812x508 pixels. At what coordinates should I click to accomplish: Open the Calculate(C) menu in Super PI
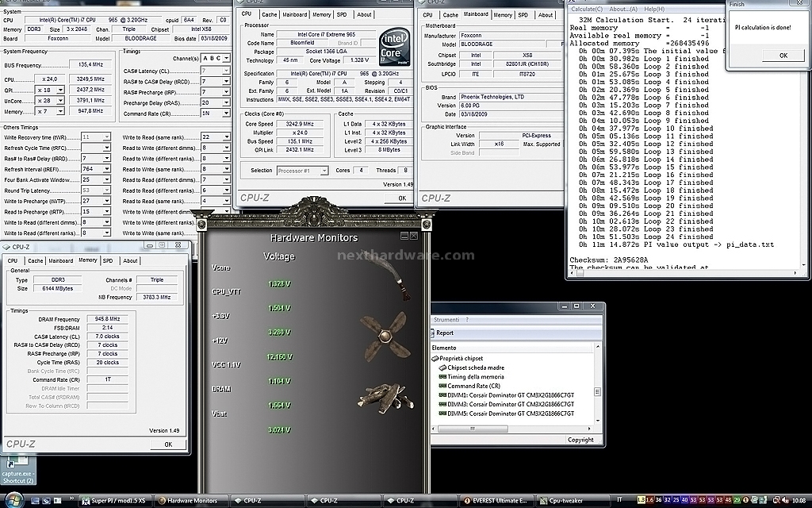(x=587, y=9)
